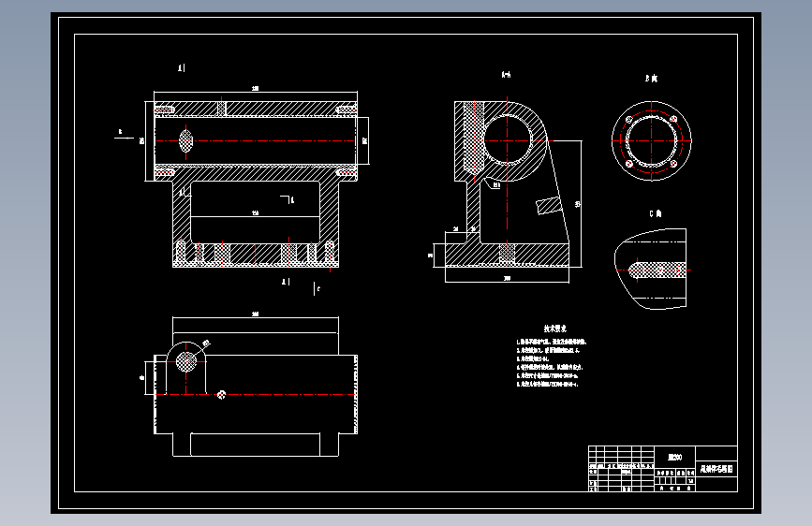812x526 pixels.
Task: Select lower-right bolt hole in B view flange
Action: click(x=673, y=164)
